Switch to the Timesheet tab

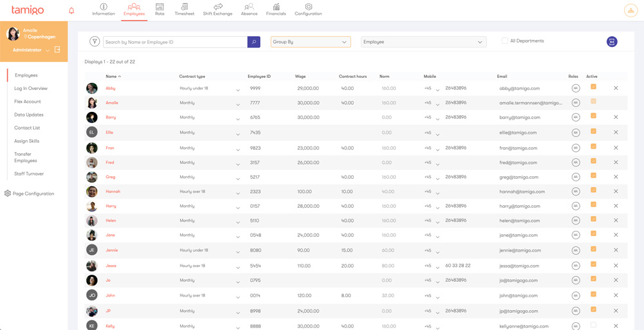pos(184,10)
